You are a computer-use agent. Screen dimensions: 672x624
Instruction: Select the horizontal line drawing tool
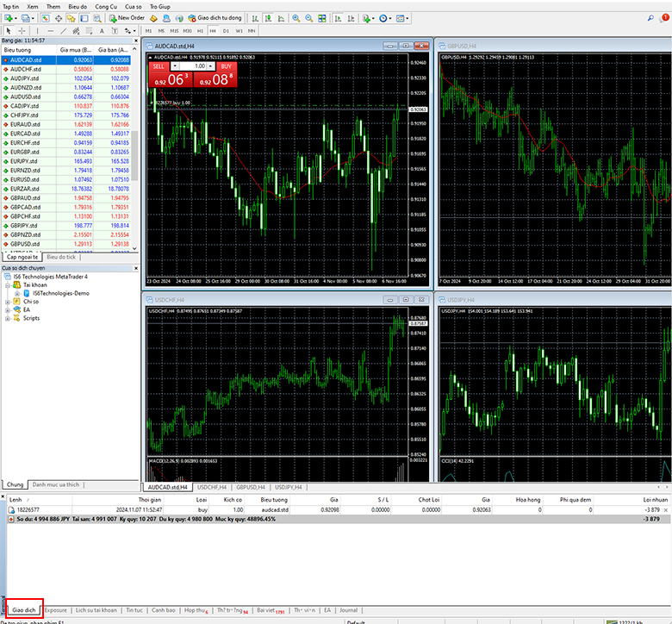[x=51, y=31]
